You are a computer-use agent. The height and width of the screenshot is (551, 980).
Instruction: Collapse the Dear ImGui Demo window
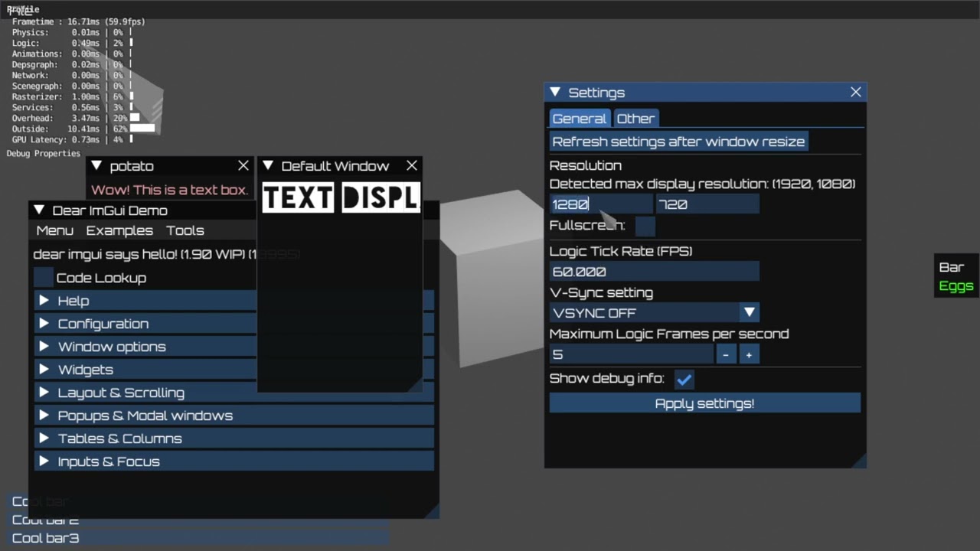click(x=40, y=210)
